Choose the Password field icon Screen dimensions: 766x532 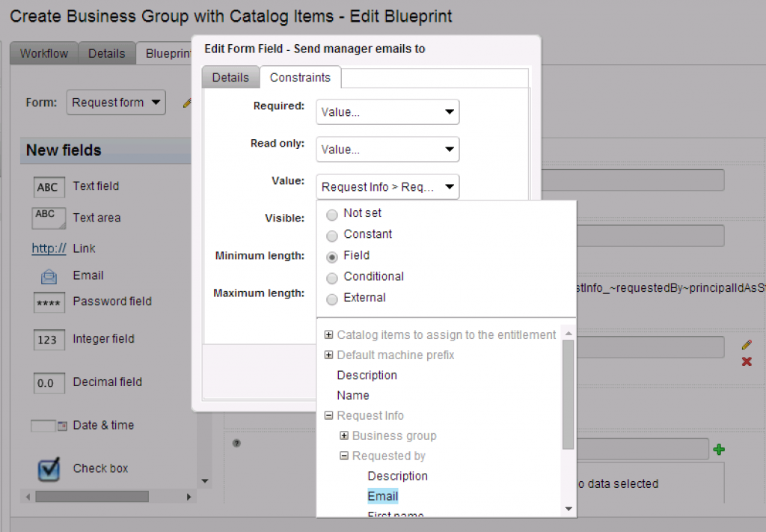coord(49,302)
